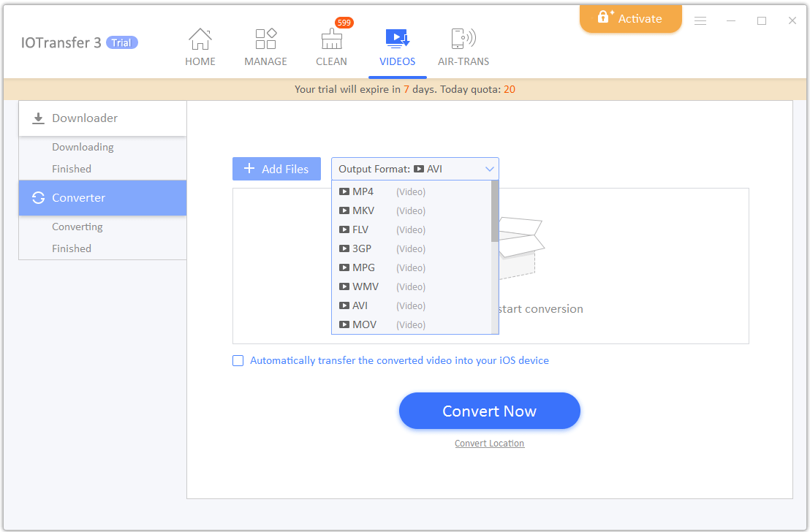Open the Convert Location link
Viewport: 810px width, 532px height.
[x=489, y=443]
